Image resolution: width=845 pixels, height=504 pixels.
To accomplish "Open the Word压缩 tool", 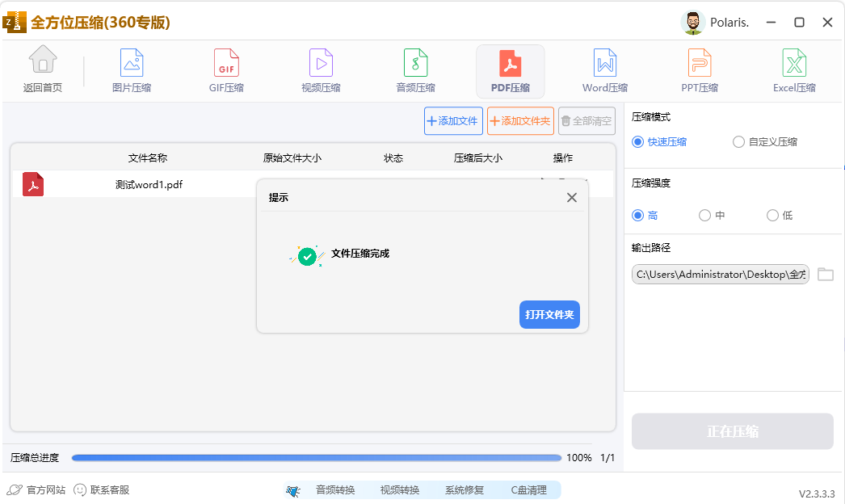I will pos(604,70).
